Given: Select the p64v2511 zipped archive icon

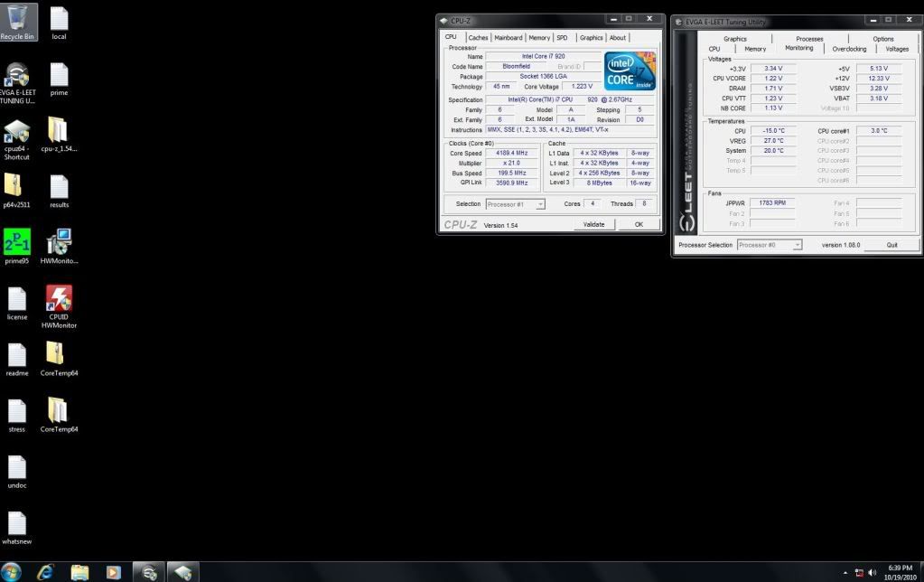Looking at the screenshot, I should [16, 191].
